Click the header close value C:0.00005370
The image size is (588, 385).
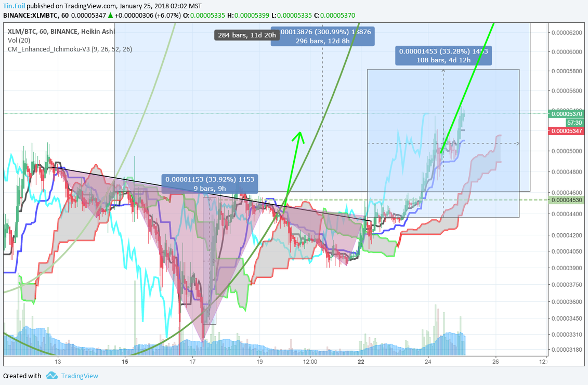(x=334, y=16)
